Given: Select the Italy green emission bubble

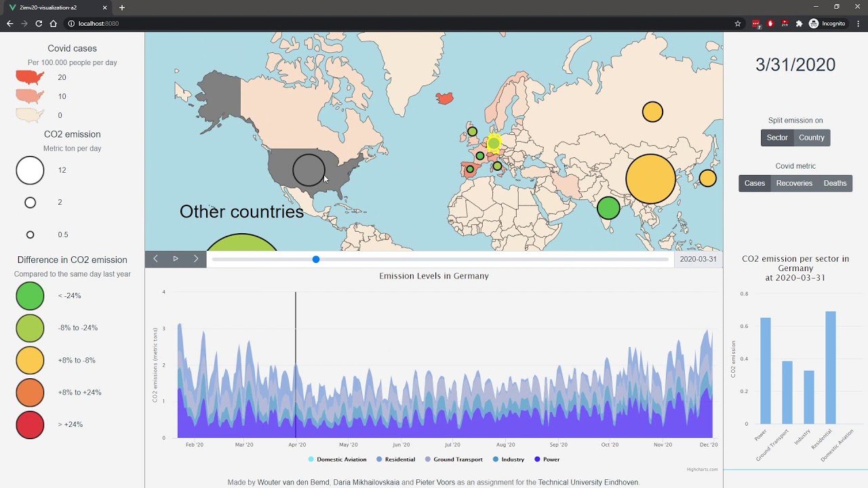Looking at the screenshot, I should click(497, 166).
